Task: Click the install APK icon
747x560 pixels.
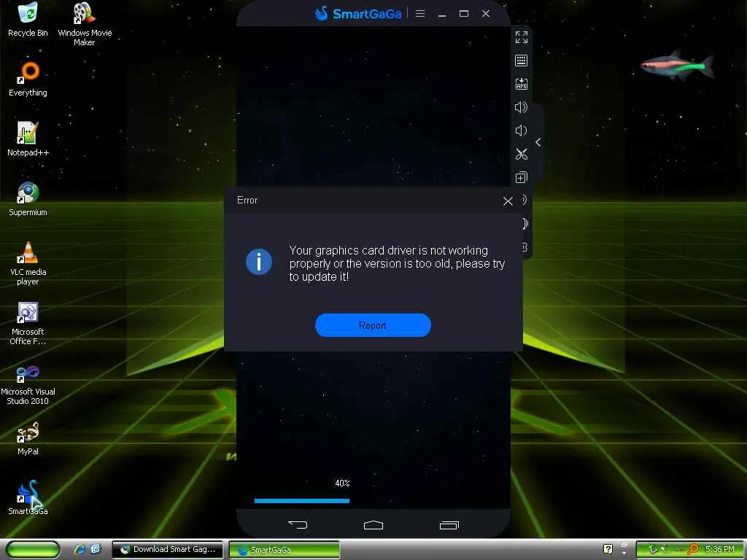Action: coord(521,84)
